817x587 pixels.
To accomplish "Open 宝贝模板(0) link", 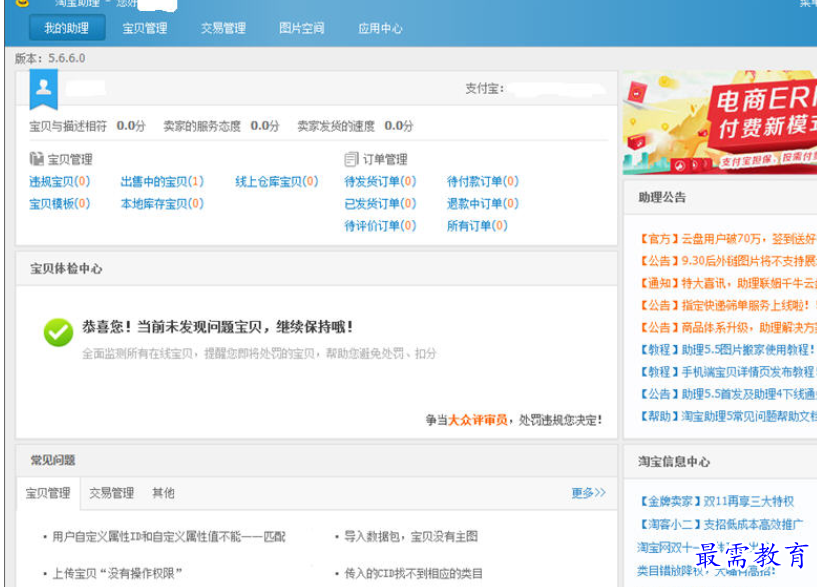I will click(x=60, y=203).
